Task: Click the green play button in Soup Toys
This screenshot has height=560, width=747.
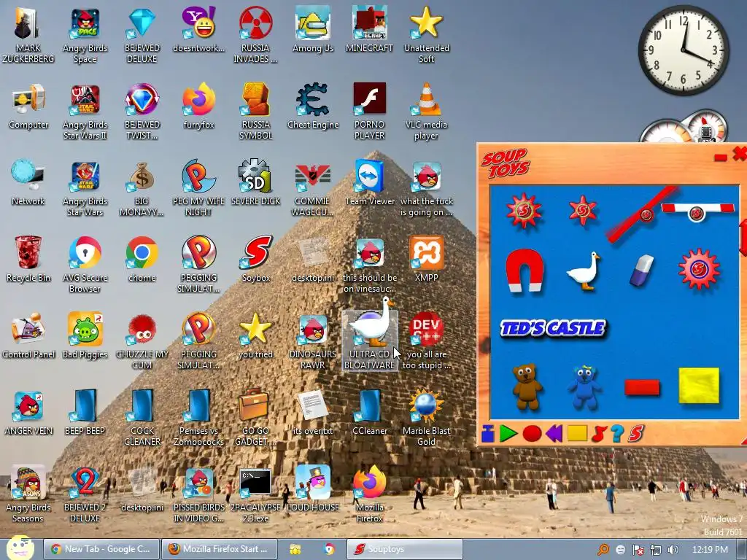Action: [x=508, y=433]
